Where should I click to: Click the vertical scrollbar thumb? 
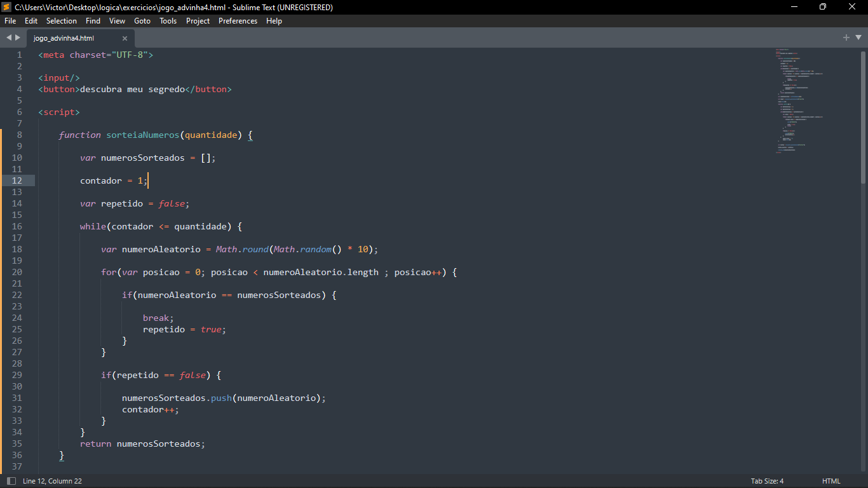point(863,118)
